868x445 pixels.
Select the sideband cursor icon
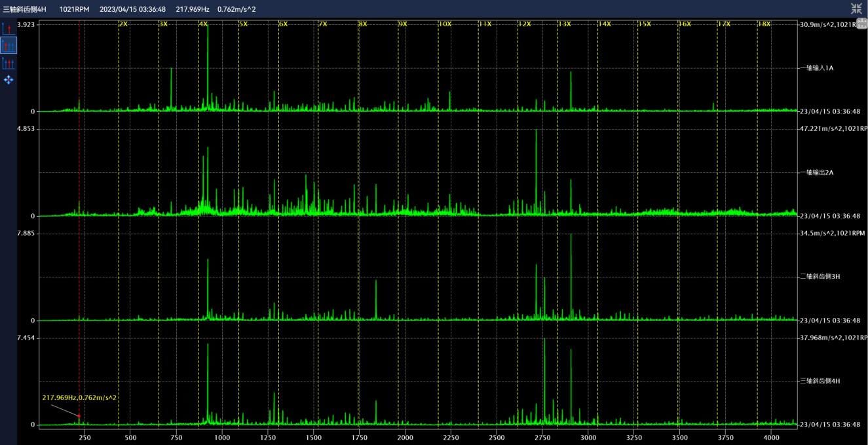pyautogui.click(x=8, y=63)
